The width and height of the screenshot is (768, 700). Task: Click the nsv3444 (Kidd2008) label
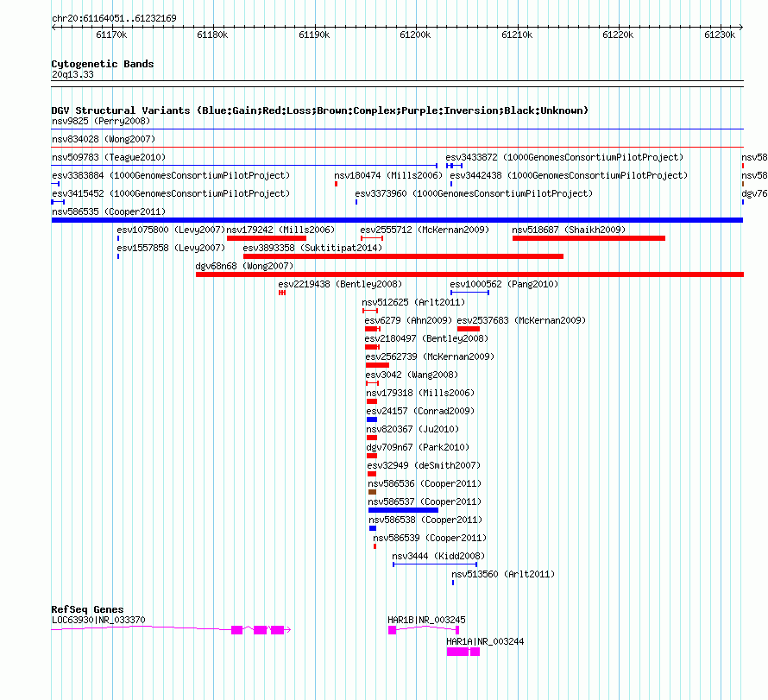tap(438, 556)
